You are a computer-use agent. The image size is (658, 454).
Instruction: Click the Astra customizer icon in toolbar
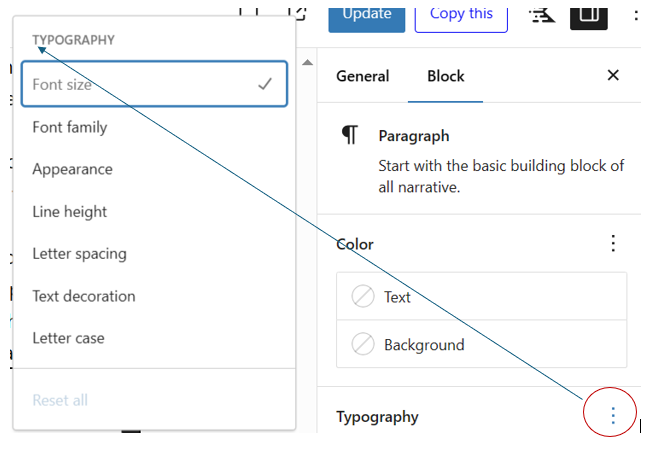click(543, 14)
